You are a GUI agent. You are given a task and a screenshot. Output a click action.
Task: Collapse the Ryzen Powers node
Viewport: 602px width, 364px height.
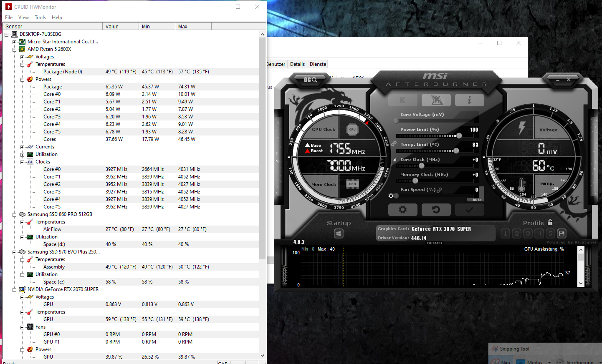(x=23, y=79)
